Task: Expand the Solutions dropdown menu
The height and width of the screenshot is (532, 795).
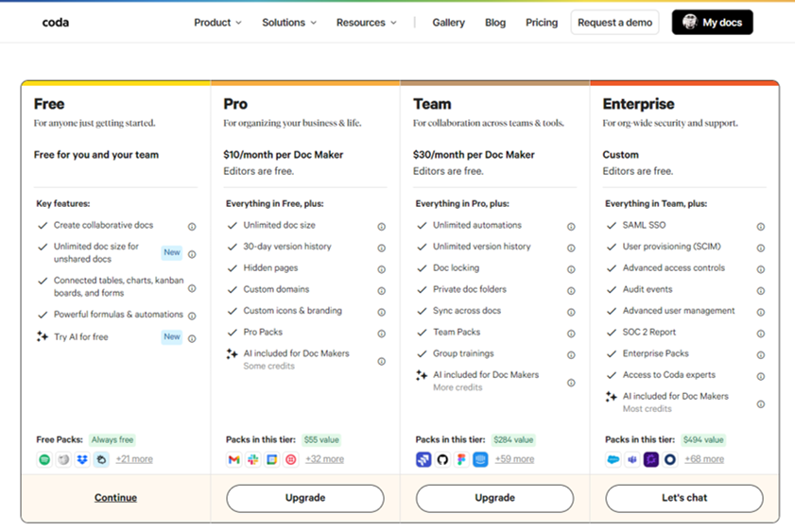Action: click(289, 23)
